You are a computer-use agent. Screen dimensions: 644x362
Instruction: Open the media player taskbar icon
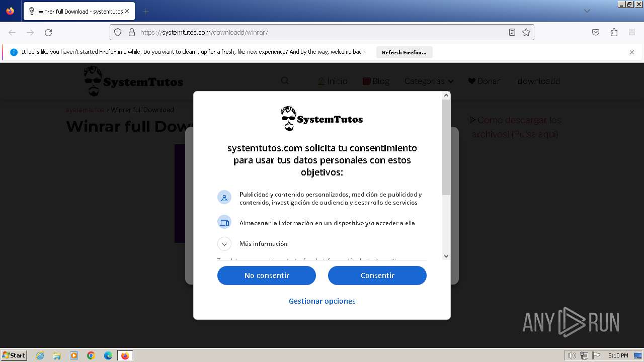point(74,355)
